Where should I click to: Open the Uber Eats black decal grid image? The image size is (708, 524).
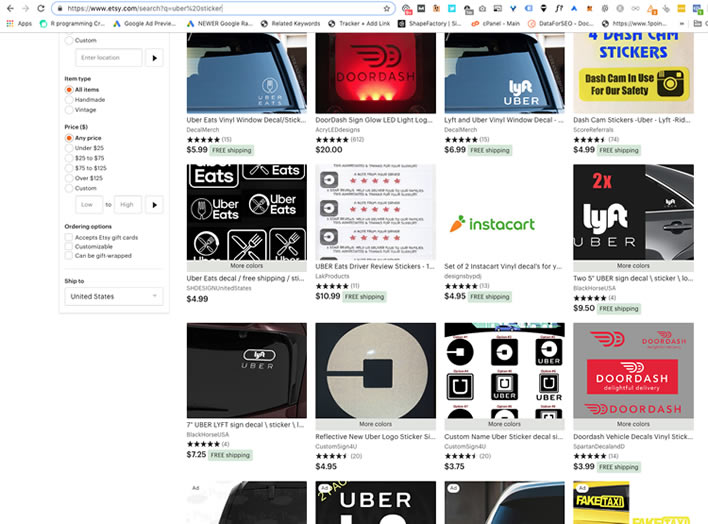coord(247,212)
